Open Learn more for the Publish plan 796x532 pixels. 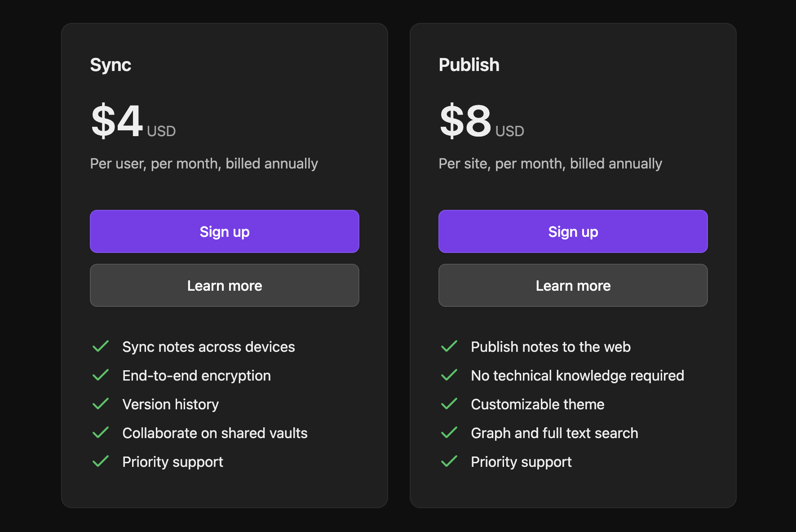573,285
